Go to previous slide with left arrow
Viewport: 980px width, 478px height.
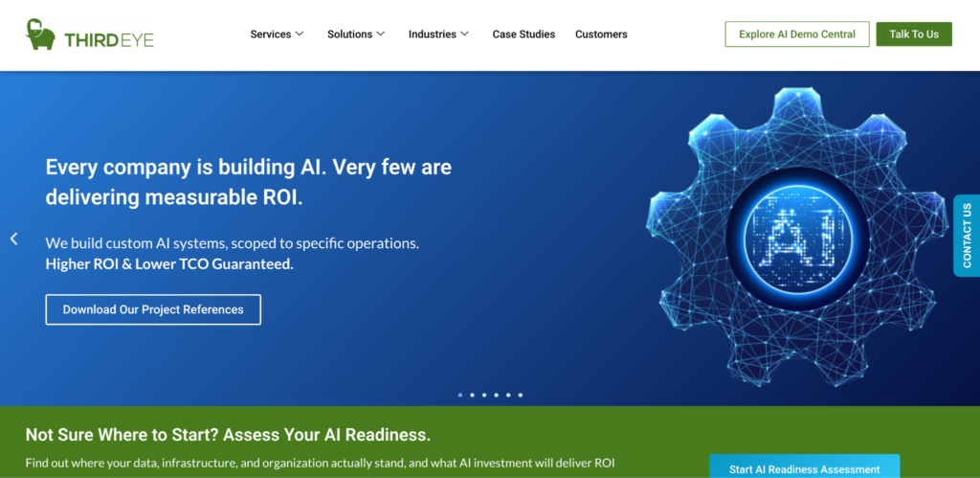pyautogui.click(x=13, y=239)
